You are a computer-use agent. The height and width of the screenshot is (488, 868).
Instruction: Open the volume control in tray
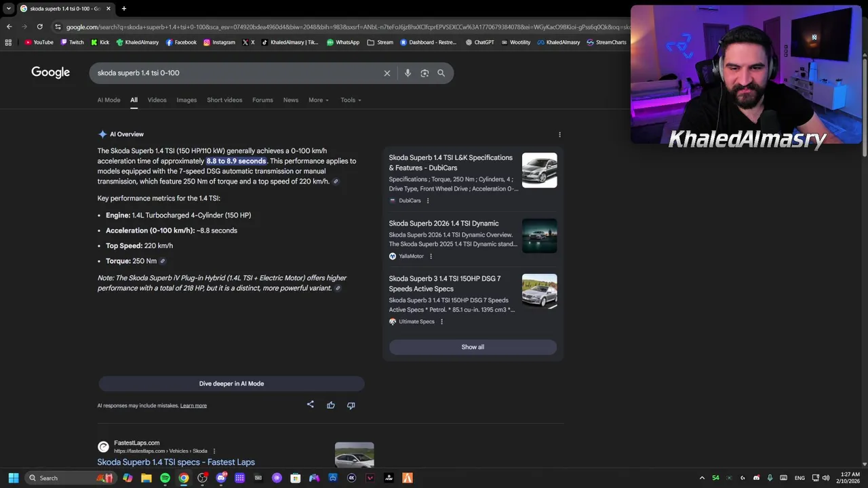coord(826,478)
